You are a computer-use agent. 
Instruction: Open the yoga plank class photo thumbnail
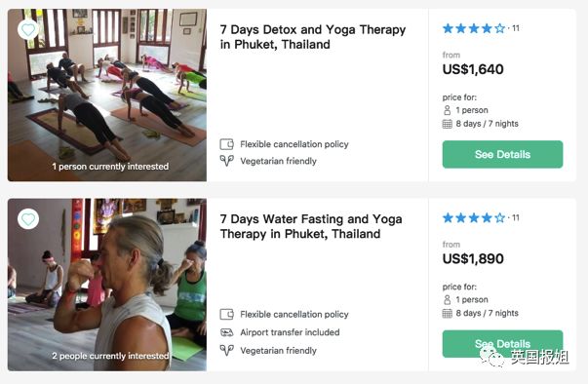point(107,96)
